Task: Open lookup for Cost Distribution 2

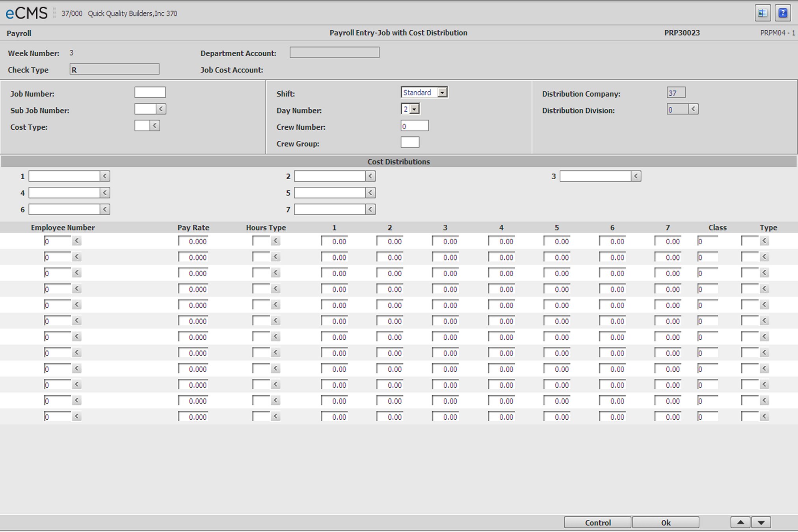Action: 370,176
